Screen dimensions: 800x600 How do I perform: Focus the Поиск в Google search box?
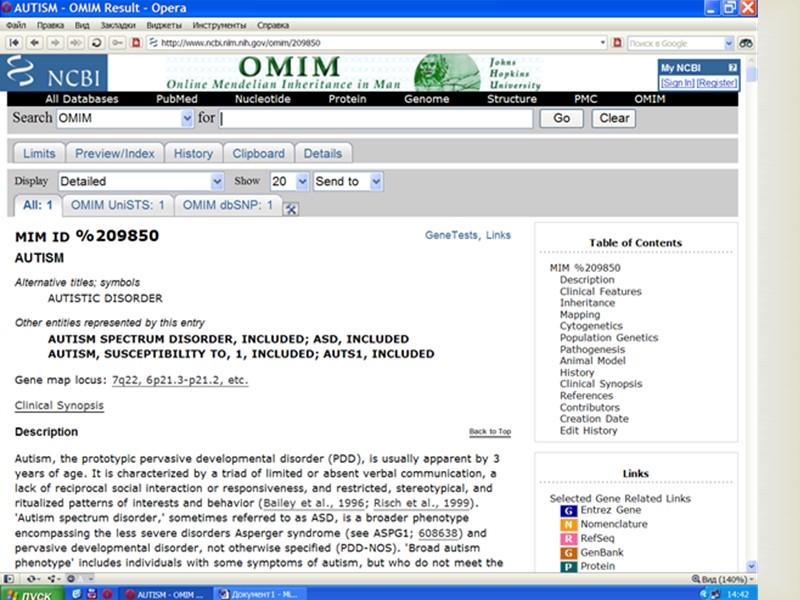676,43
